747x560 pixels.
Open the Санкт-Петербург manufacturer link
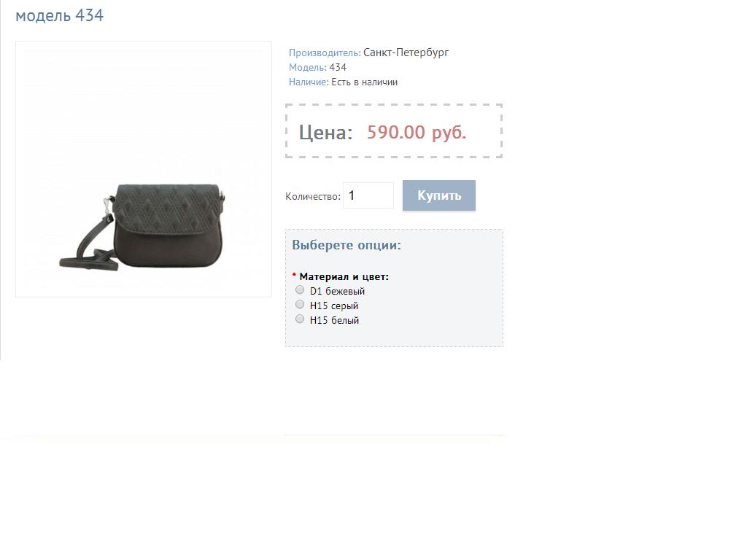click(406, 52)
